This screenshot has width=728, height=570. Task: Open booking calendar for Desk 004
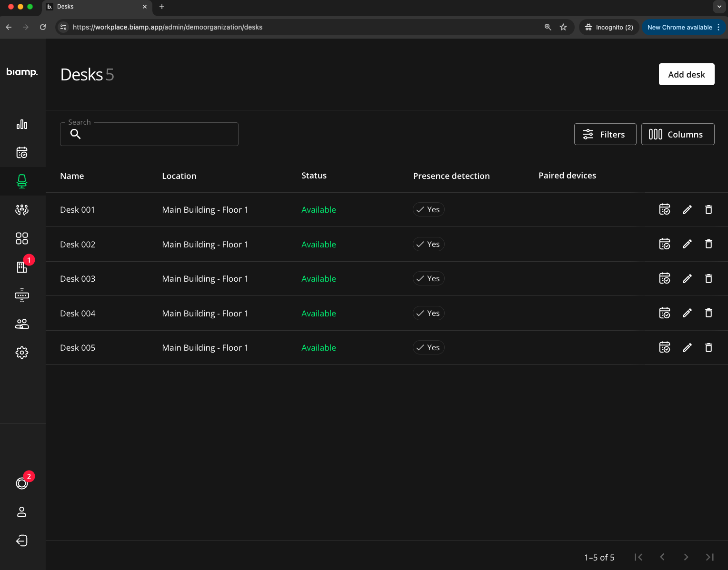coord(665,313)
